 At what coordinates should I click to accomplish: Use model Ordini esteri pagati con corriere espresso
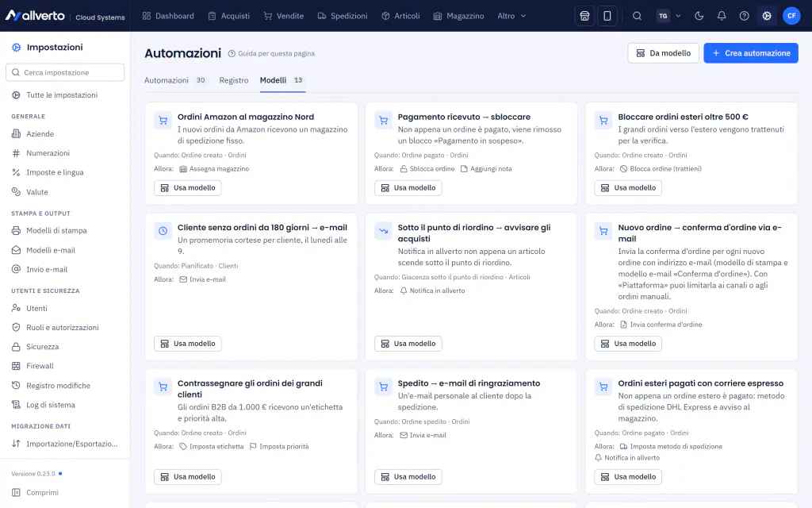point(628,476)
